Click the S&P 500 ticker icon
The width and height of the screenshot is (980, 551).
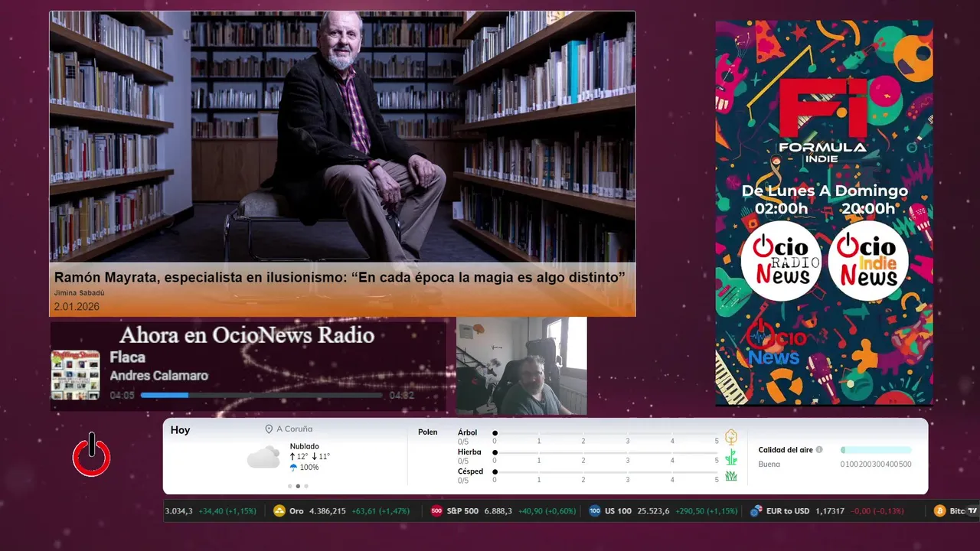pos(436,511)
